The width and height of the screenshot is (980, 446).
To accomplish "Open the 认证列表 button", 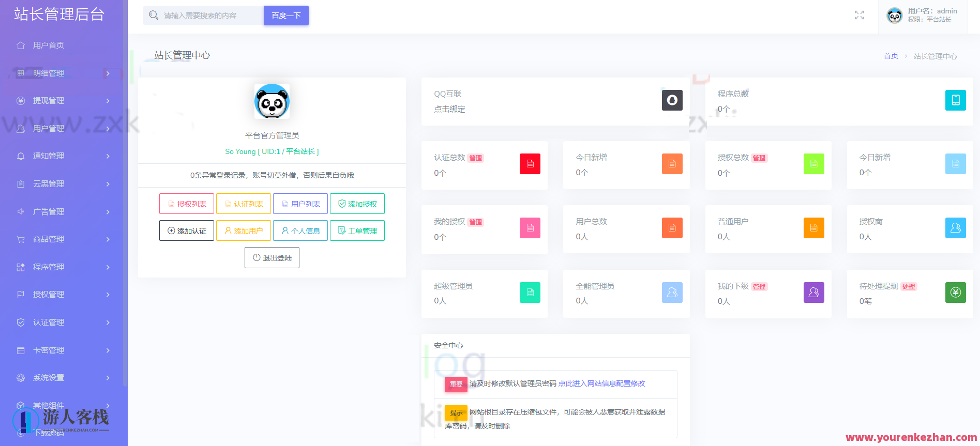I will click(x=244, y=204).
